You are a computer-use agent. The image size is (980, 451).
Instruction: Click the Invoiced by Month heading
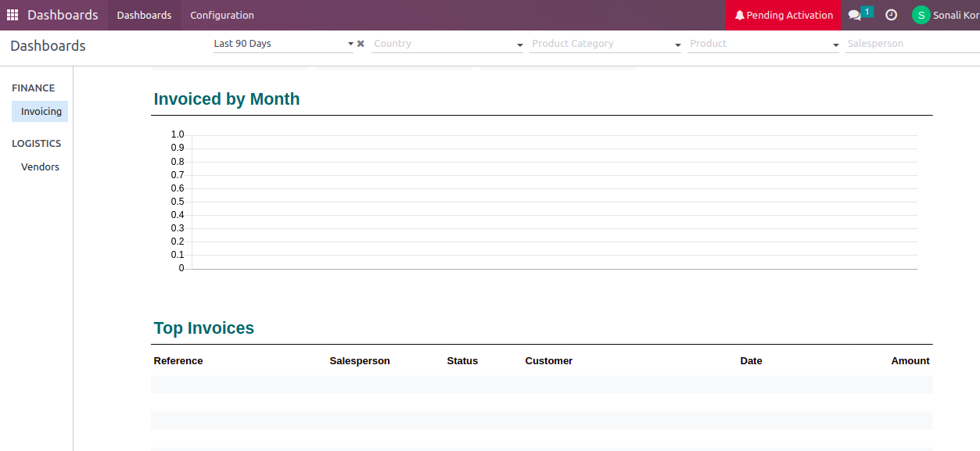[x=227, y=99]
